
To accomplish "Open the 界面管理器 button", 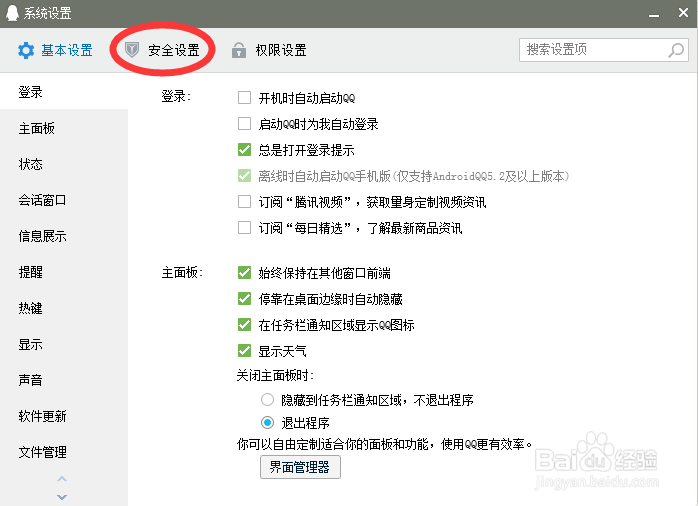I will [300, 467].
